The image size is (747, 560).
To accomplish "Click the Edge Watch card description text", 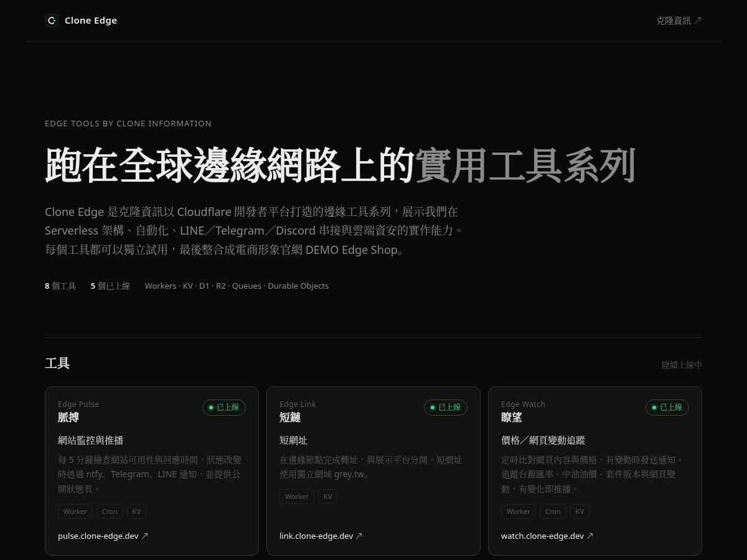I will 592,474.
